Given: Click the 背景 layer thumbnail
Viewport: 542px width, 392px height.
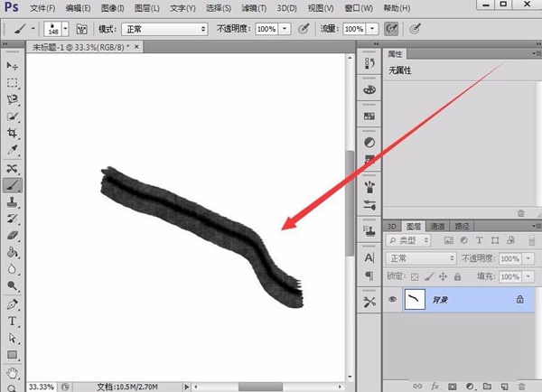Looking at the screenshot, I should (x=417, y=300).
